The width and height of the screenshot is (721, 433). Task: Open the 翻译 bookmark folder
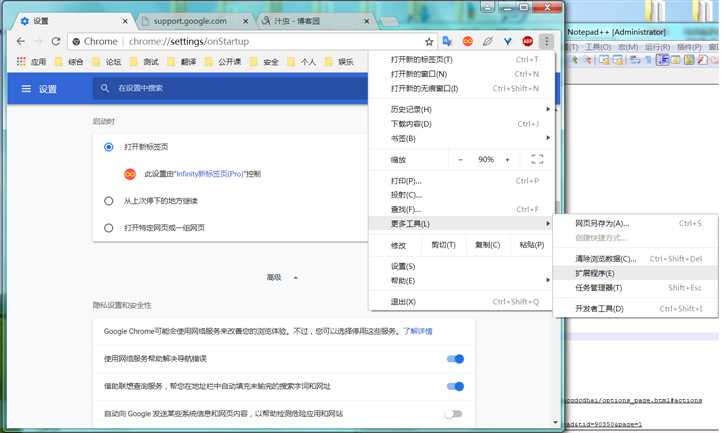pyautogui.click(x=182, y=62)
